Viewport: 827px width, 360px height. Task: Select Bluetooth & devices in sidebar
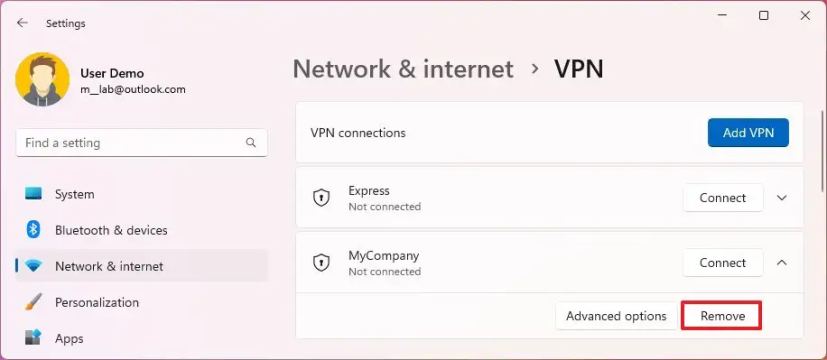142,230
